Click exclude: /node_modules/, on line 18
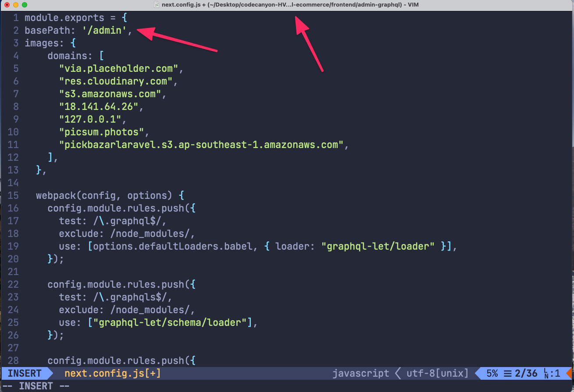This screenshot has height=392, width=574. [127, 233]
